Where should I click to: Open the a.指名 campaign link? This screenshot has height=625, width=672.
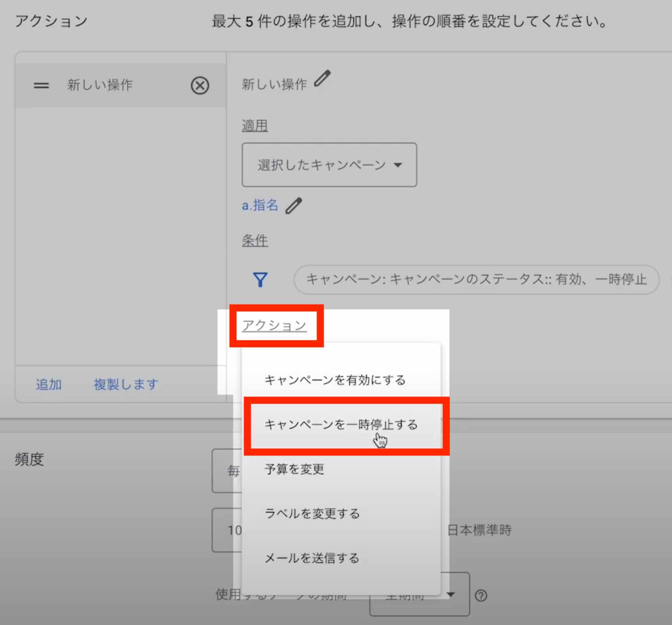pos(260,205)
